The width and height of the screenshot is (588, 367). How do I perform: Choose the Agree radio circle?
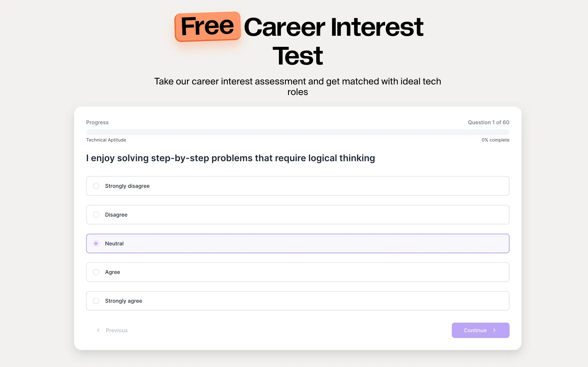[96, 272]
